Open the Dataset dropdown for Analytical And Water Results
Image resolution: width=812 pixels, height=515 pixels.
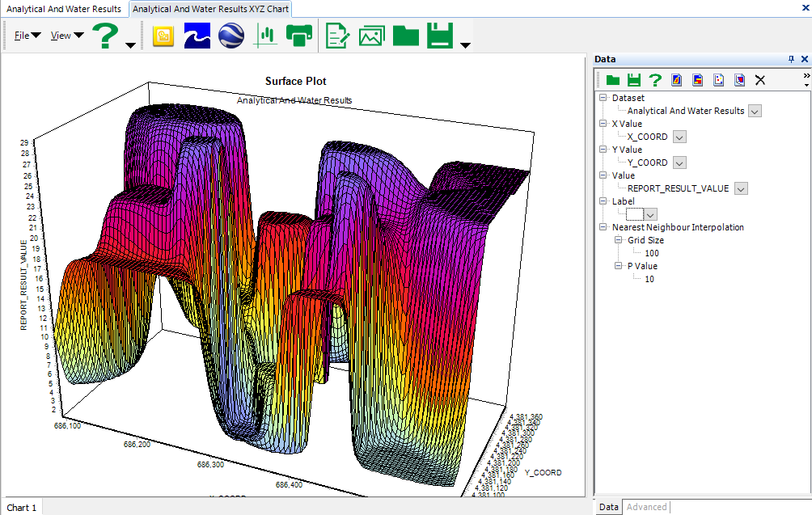(x=755, y=111)
